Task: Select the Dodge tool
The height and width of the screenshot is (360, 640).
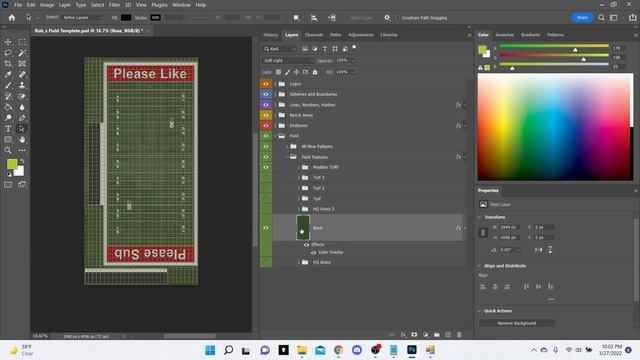Action: (8, 118)
